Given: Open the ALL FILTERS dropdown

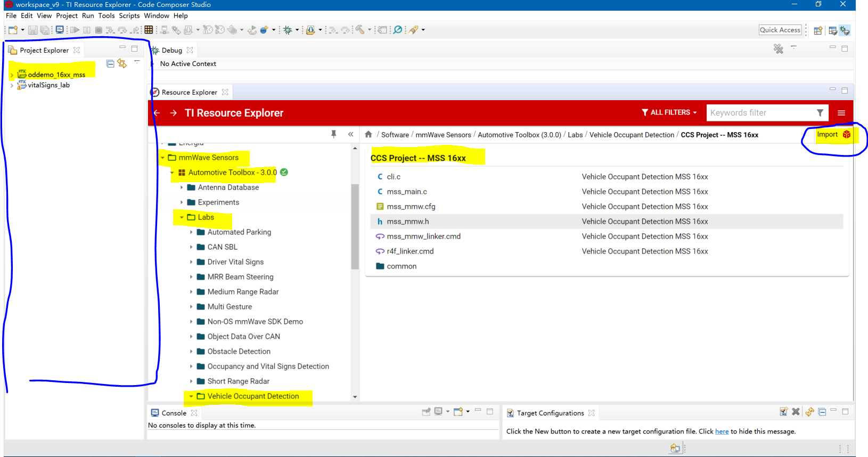Looking at the screenshot, I should coord(669,112).
